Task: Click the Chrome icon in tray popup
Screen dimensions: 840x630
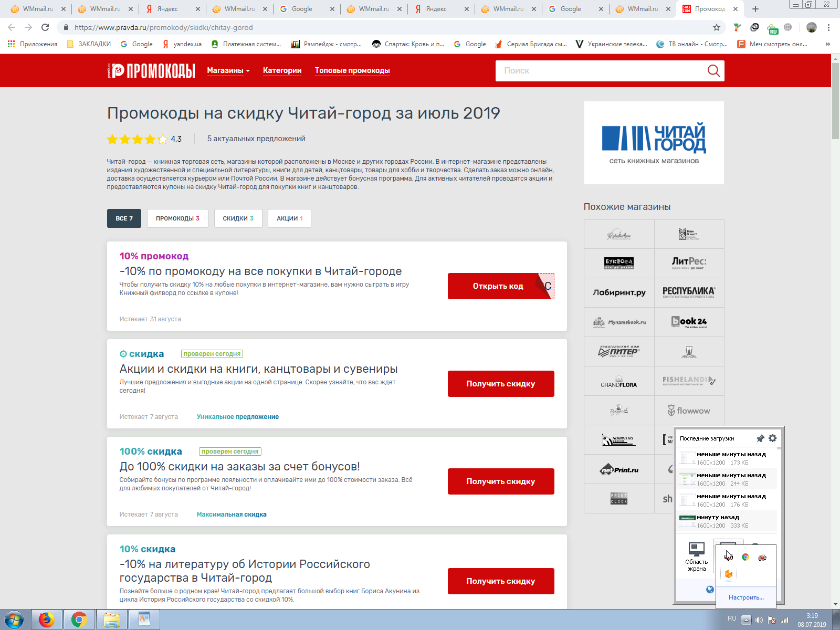Action: [745, 557]
